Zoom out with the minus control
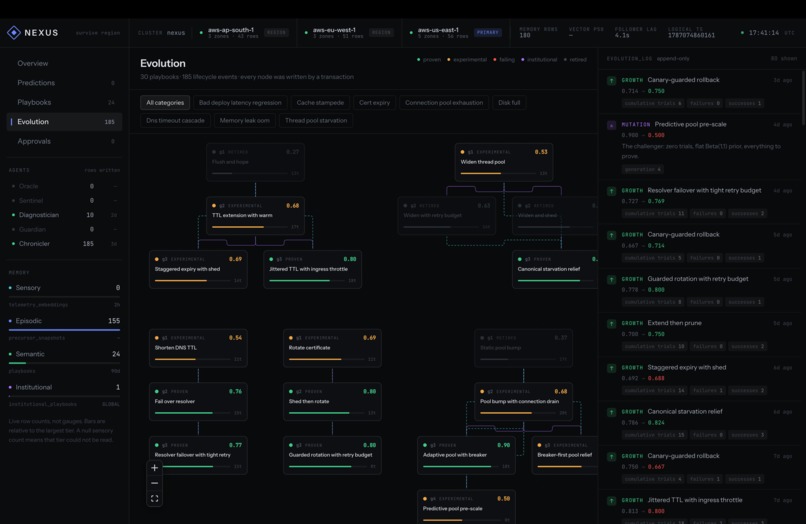Image resolution: width=806 pixels, height=524 pixels. coord(154,483)
